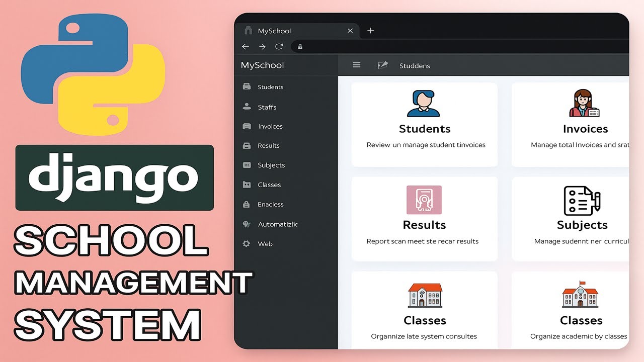Click 'Report scan meet ste recar results' text
644x362 pixels.
coord(423,241)
